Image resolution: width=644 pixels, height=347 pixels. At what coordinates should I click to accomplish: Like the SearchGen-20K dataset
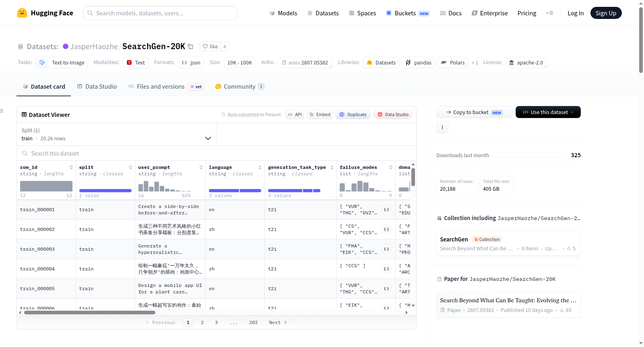210,46
